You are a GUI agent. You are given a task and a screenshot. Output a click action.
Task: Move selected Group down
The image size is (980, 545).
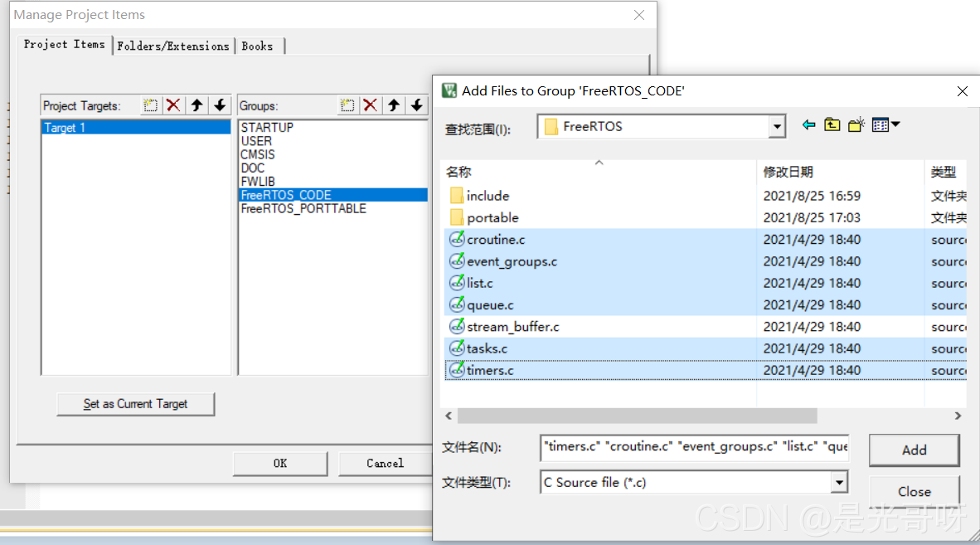coord(417,105)
